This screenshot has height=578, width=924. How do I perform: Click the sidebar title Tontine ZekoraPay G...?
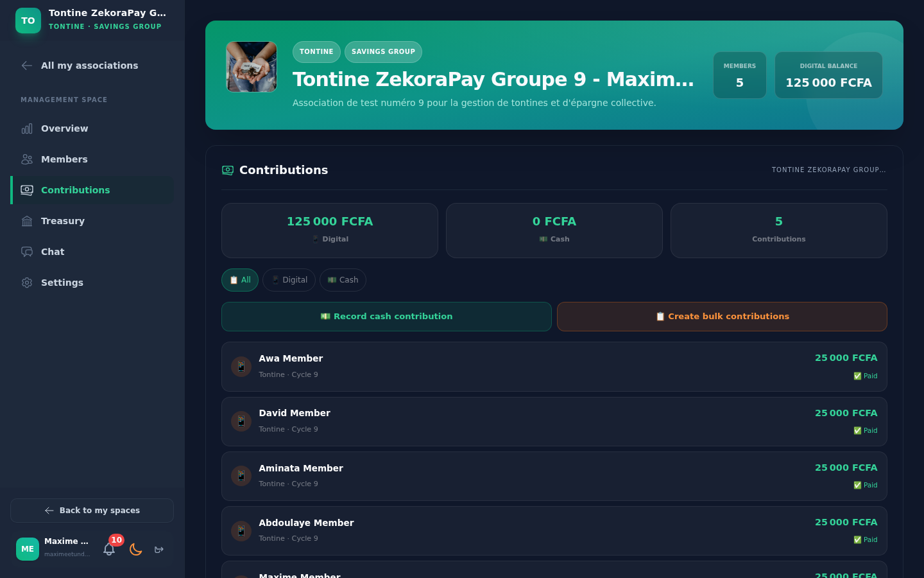click(108, 13)
